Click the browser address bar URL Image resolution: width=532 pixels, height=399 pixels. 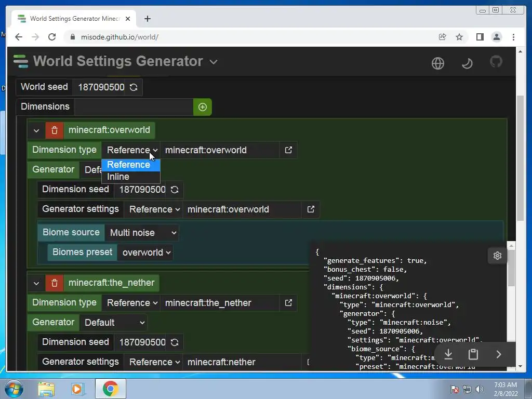[119, 37]
